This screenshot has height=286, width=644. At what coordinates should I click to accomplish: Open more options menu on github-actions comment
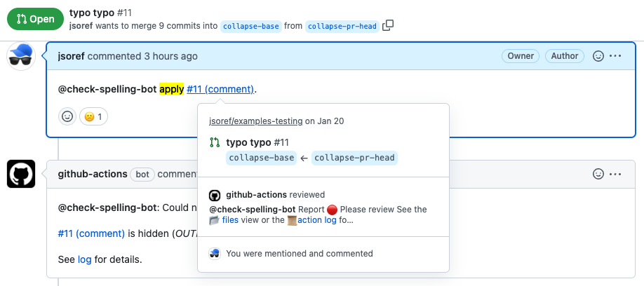click(x=615, y=174)
